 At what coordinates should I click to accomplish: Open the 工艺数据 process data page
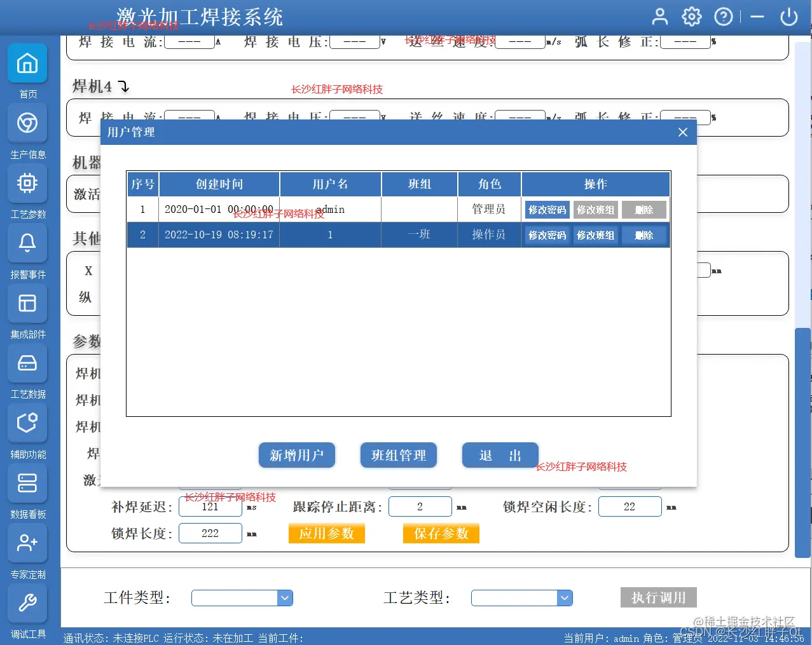click(x=27, y=363)
